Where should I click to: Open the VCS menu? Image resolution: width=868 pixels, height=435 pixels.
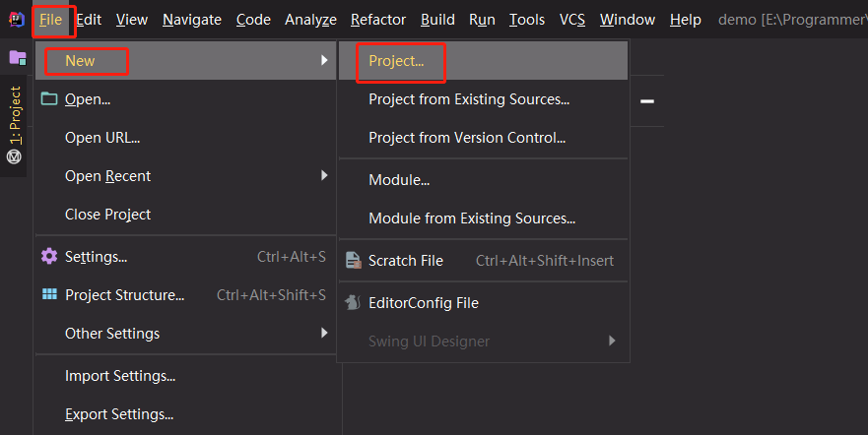tap(572, 20)
